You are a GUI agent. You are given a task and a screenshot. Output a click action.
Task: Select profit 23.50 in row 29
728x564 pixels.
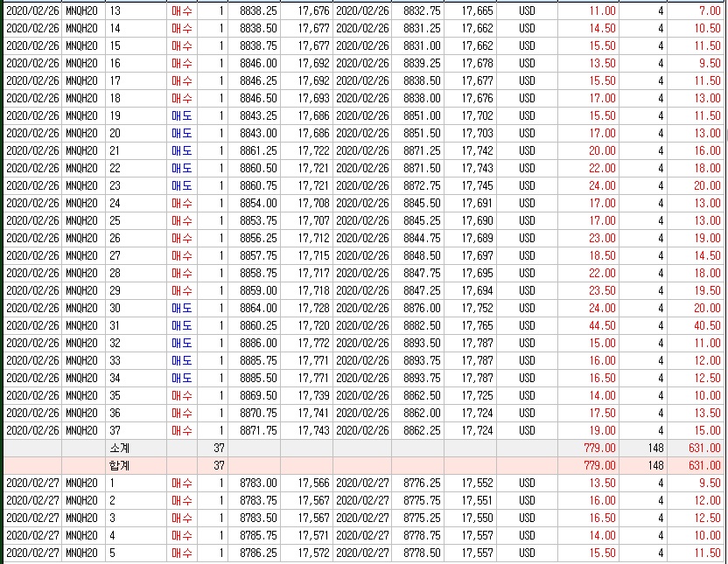[x=602, y=290]
